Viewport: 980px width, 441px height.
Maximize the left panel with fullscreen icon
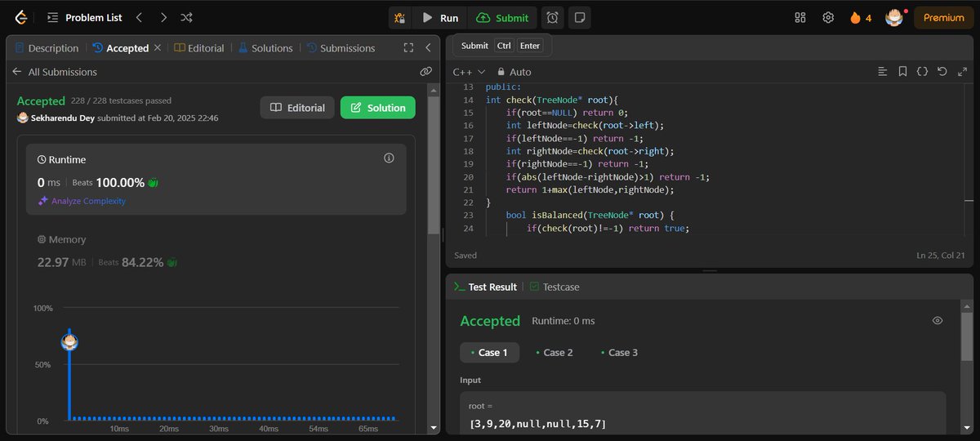[x=408, y=48]
